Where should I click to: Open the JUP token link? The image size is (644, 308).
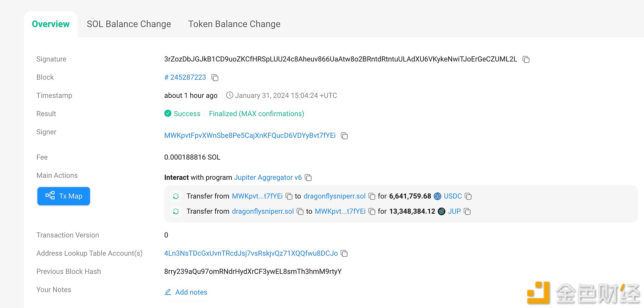pos(454,211)
